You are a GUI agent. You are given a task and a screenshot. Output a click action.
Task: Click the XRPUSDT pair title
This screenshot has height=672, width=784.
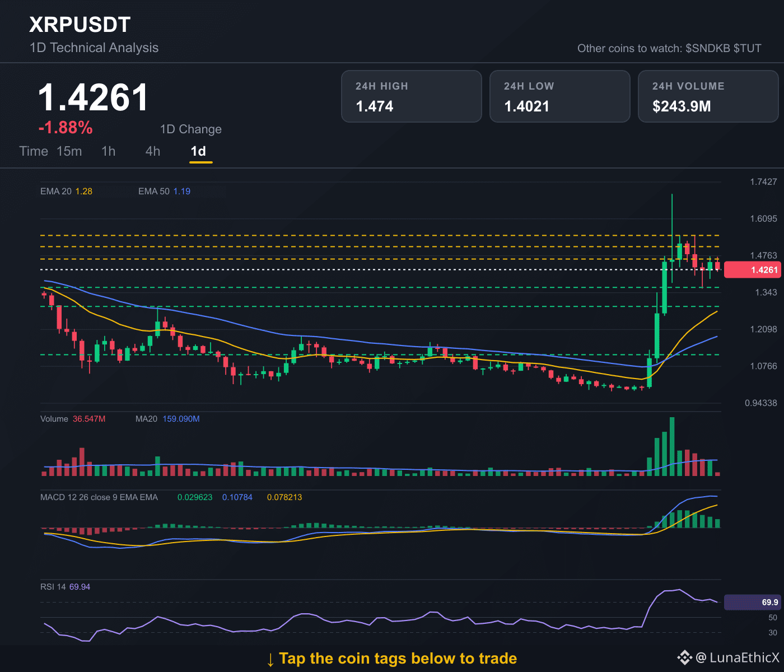point(80,25)
